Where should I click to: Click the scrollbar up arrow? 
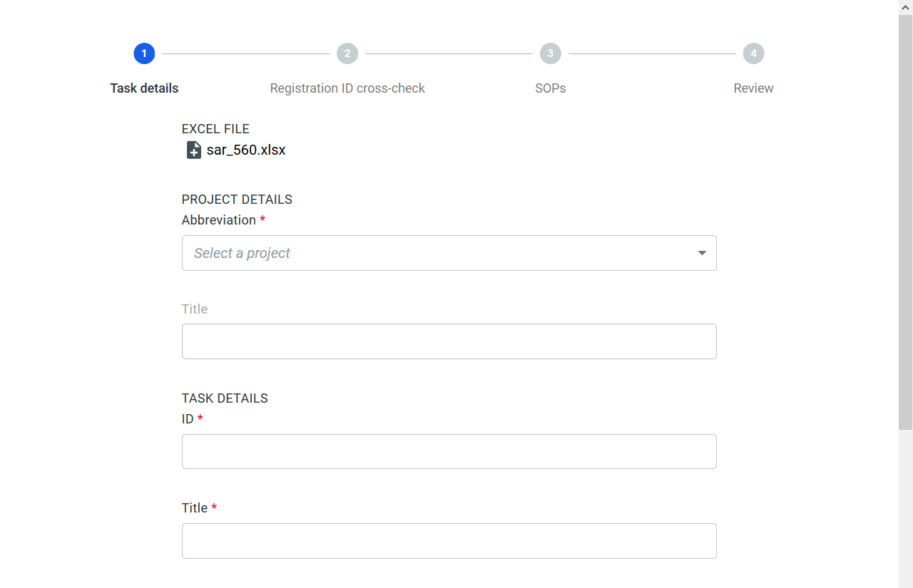point(905,7)
